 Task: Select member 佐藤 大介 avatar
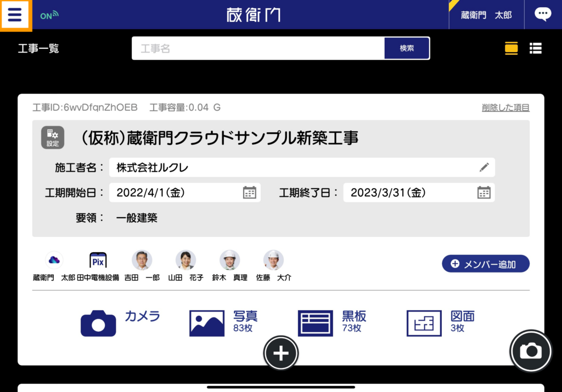click(273, 260)
